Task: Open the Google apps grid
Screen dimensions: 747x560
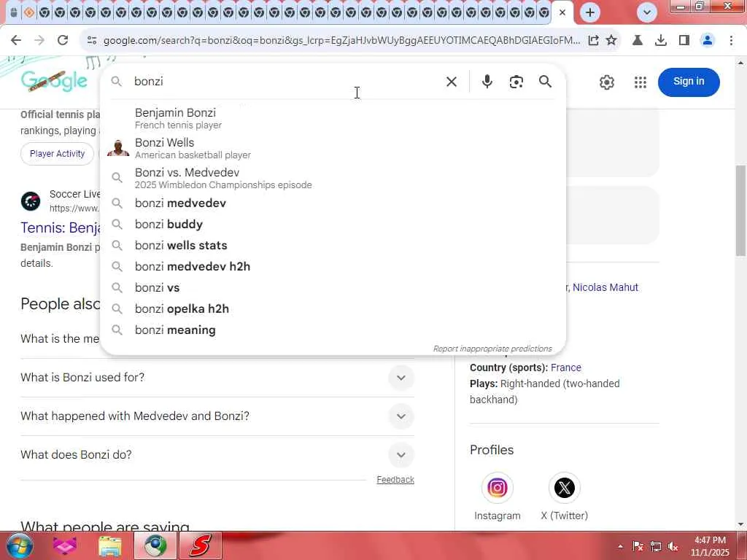Action: 640,82
